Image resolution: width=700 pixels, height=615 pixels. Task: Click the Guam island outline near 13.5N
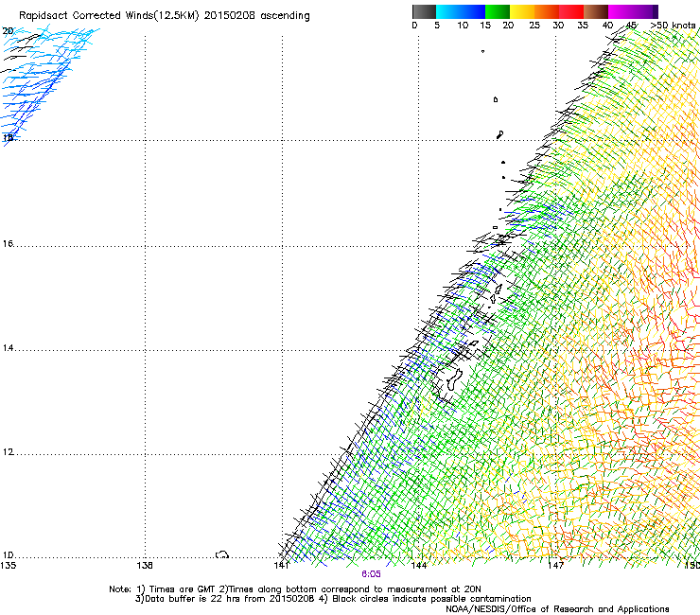pyautogui.click(x=454, y=379)
